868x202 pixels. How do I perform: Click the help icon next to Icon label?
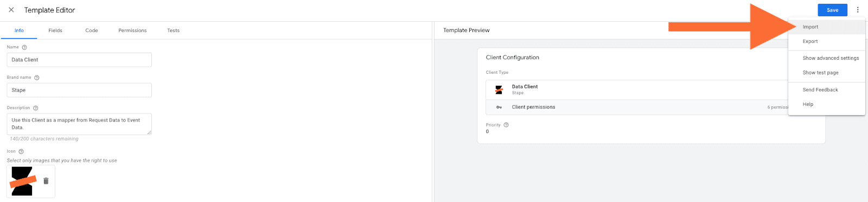pos(21,151)
